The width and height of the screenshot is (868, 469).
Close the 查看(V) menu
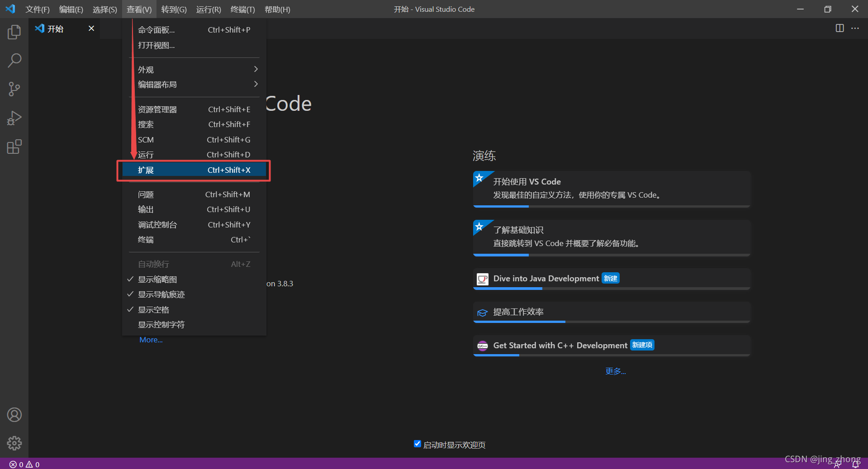(139, 9)
